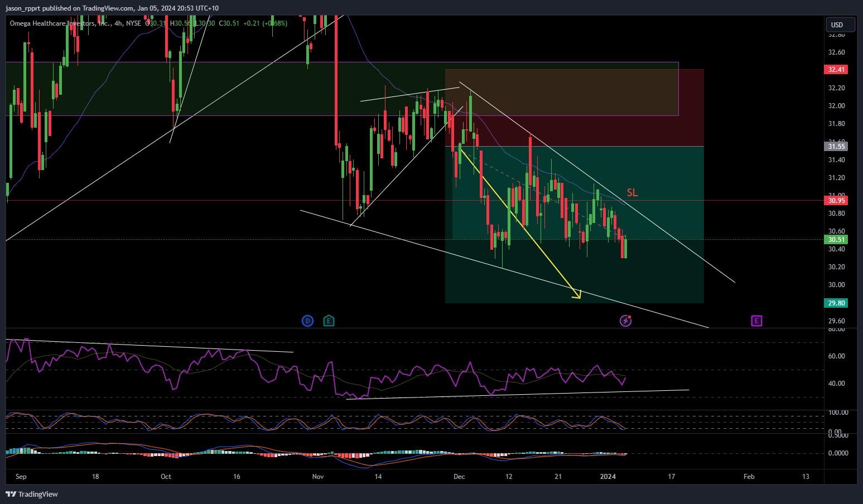Click the Omega Healthcare Investors symbol title

click(59, 23)
